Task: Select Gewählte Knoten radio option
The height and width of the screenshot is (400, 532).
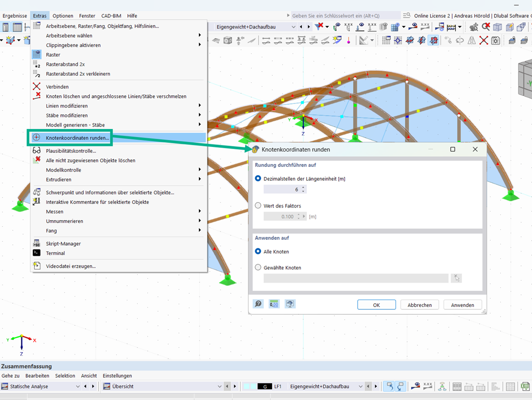Action: click(x=258, y=267)
